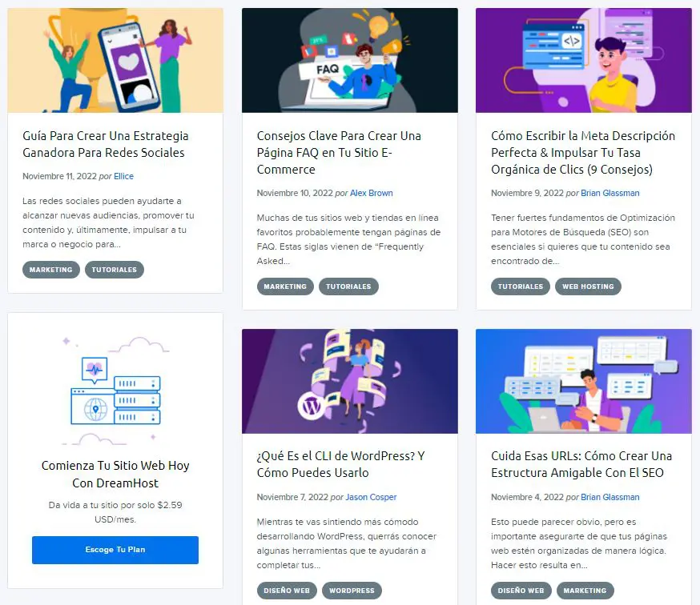Open the social media strategy article thumbnail
This screenshot has width=700, height=605.
coord(115,60)
